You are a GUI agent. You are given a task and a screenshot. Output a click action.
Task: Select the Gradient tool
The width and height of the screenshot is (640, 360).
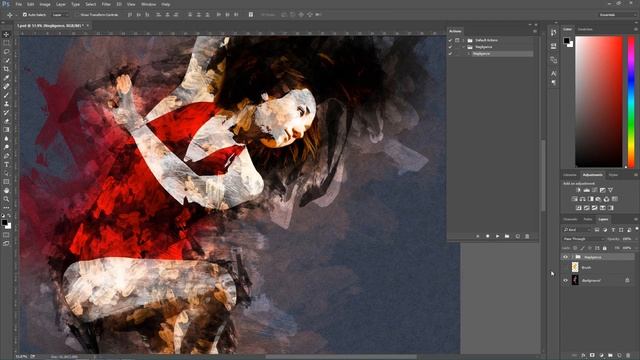[6, 130]
